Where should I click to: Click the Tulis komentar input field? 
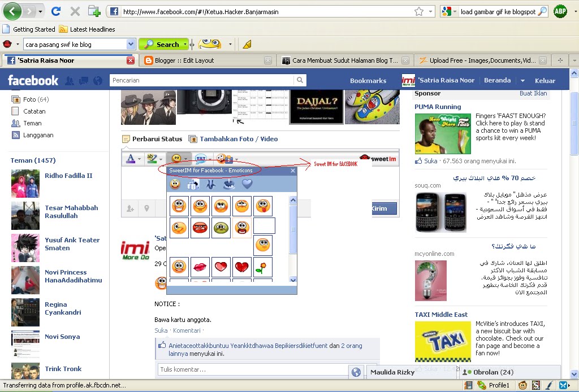pos(253,369)
